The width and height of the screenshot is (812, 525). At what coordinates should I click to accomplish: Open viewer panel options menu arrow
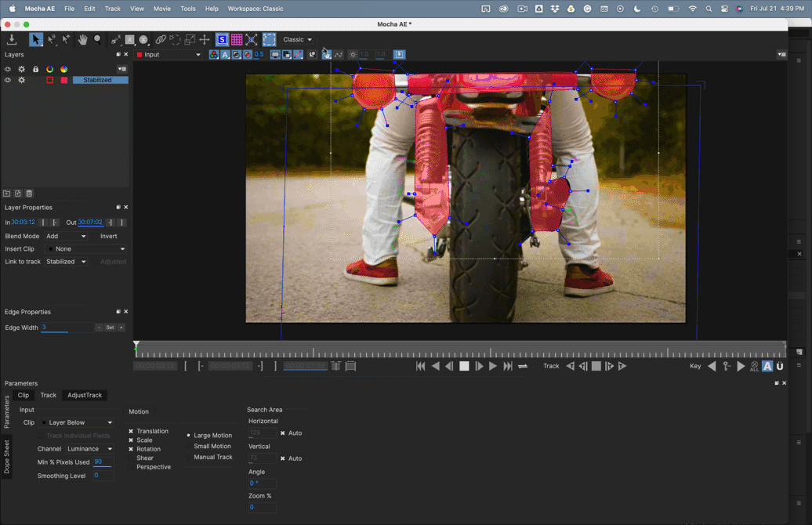point(781,54)
